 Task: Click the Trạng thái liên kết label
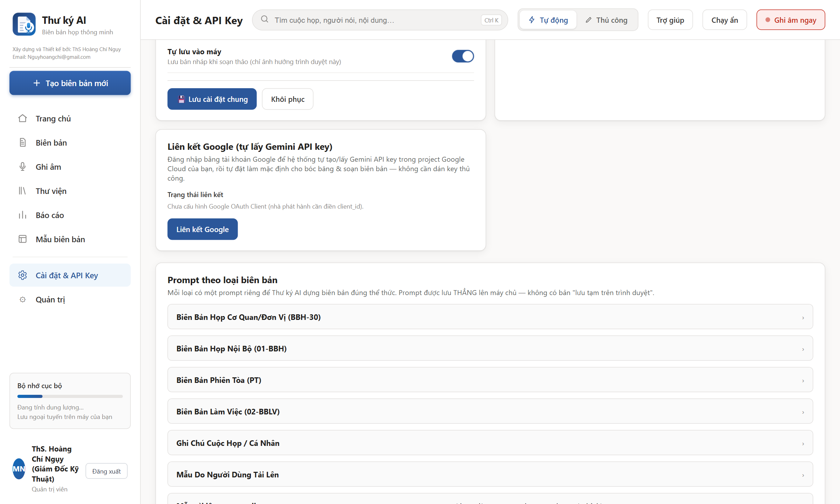point(195,195)
